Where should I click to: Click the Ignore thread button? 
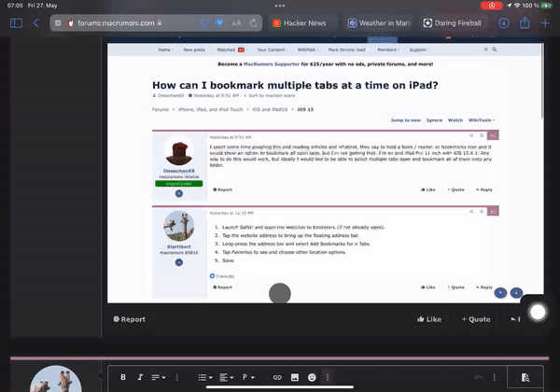434,120
